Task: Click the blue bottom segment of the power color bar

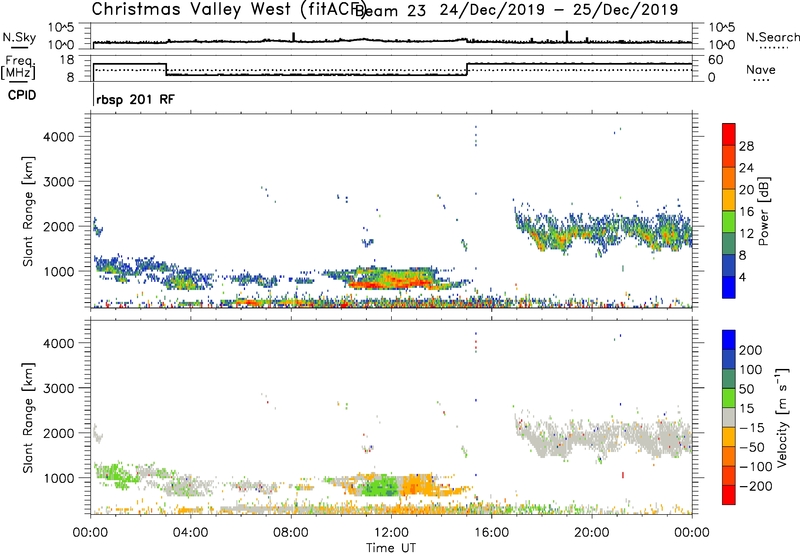Action: point(729,288)
